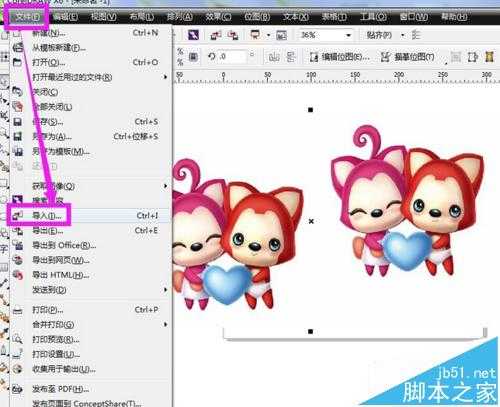The height and width of the screenshot is (407, 500).
Task: Click the options icon beside snap (贴齐)
Action: (416, 35)
